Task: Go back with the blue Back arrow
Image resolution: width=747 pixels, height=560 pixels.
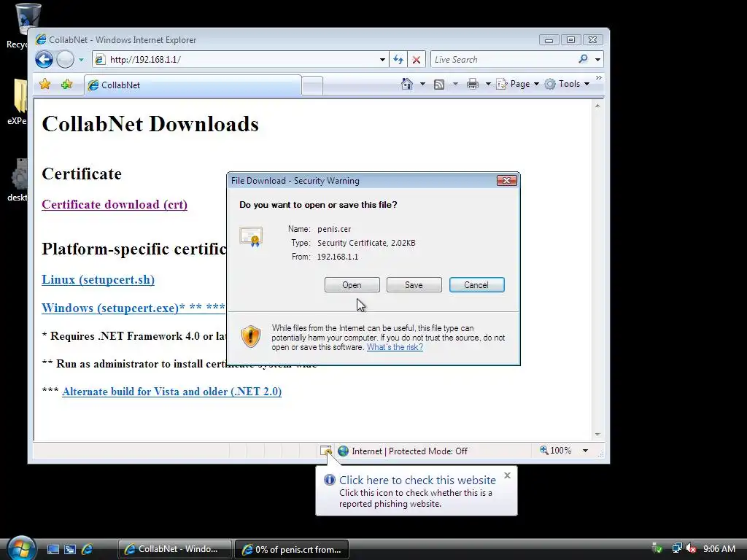Action: tap(44, 60)
